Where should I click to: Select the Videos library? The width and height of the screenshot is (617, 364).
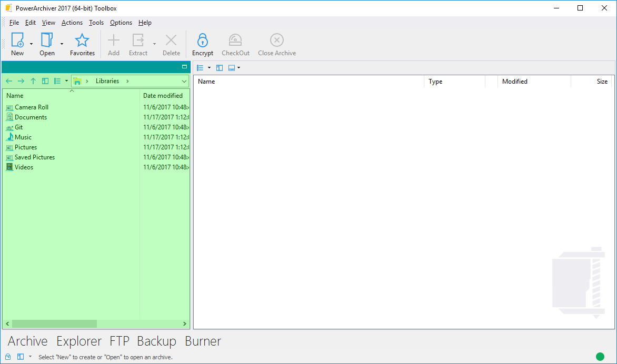click(24, 167)
